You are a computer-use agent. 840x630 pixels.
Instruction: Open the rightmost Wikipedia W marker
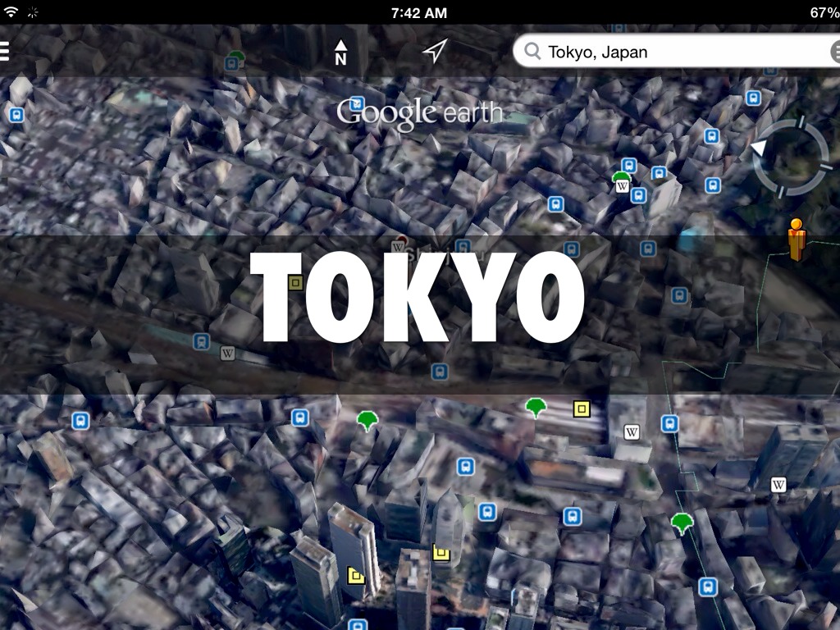click(778, 485)
